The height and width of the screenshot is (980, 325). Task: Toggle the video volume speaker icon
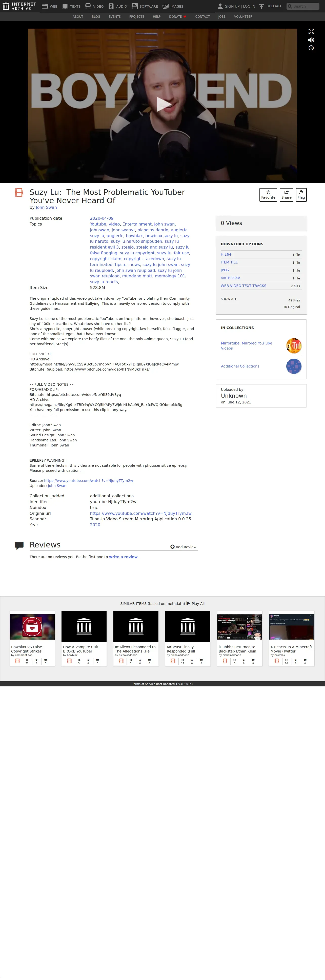click(311, 39)
